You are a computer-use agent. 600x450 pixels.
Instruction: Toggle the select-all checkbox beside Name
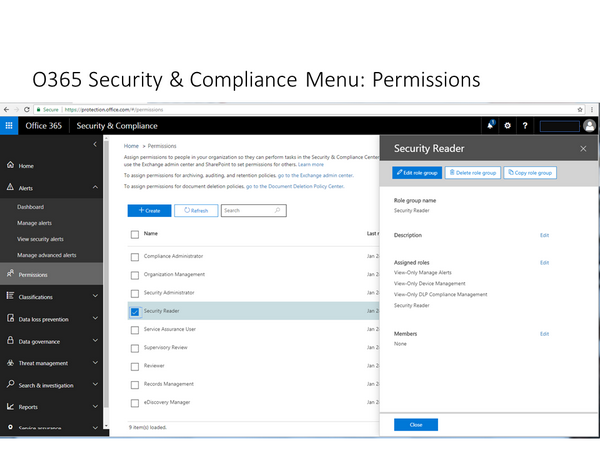tap(135, 234)
